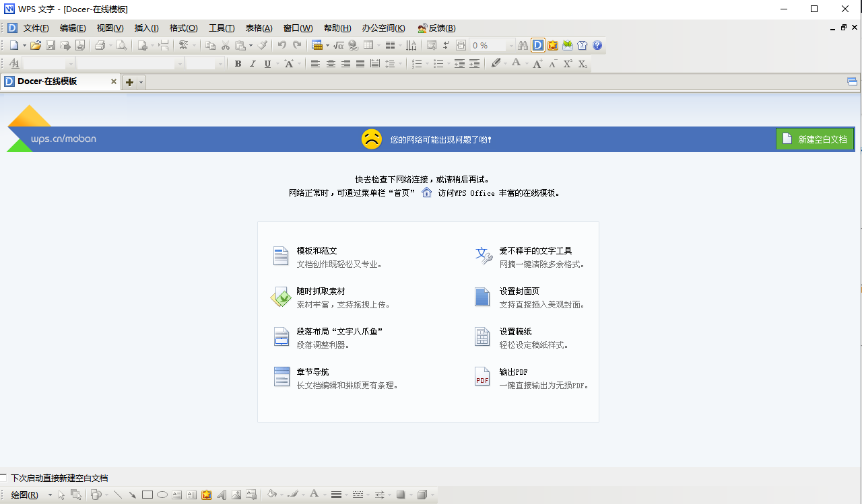Click the T-shirt skin icon
Viewport: 862px width, 504px height.
583,45
